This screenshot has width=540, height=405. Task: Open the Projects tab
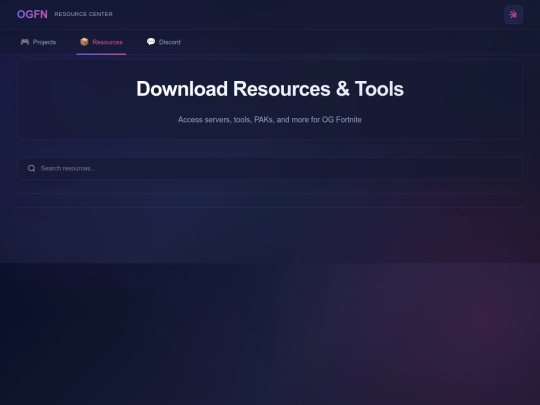[x=38, y=42]
